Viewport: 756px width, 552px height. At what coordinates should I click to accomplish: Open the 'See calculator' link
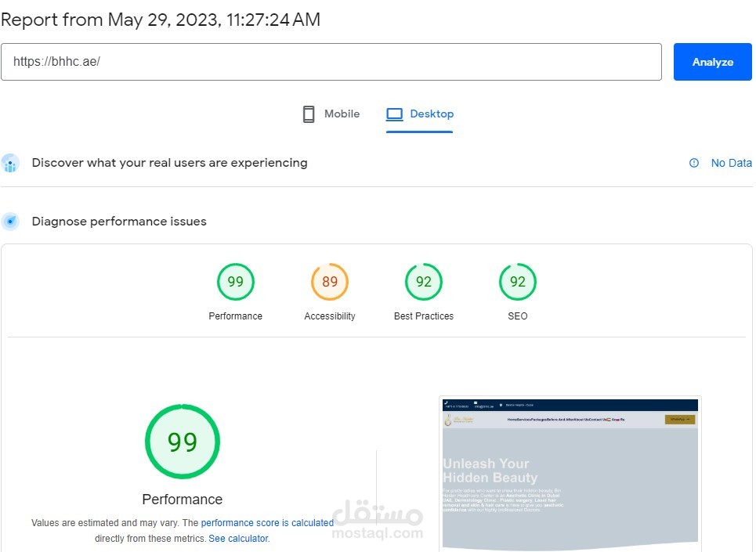coord(238,539)
